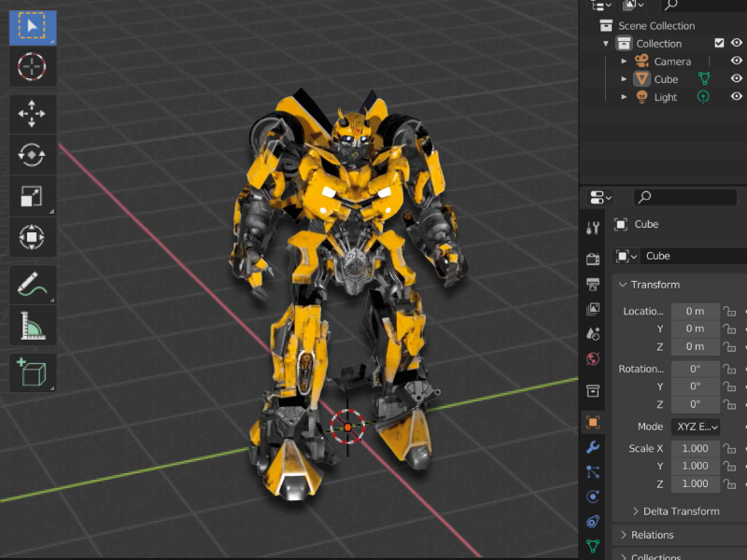Open Scene properties tab
Screen dimensions: 747x560
593,334
